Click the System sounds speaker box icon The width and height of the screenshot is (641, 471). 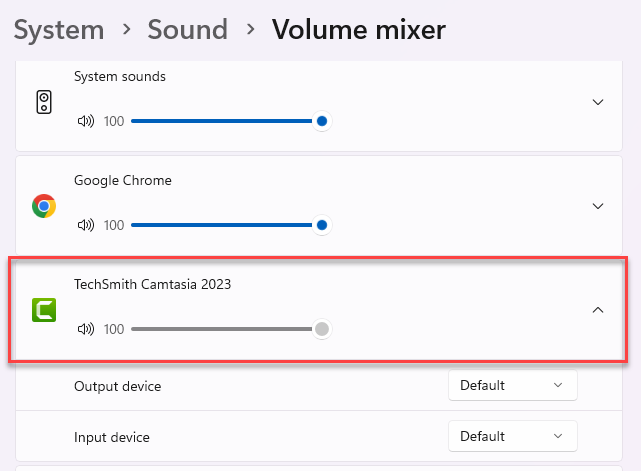44,102
